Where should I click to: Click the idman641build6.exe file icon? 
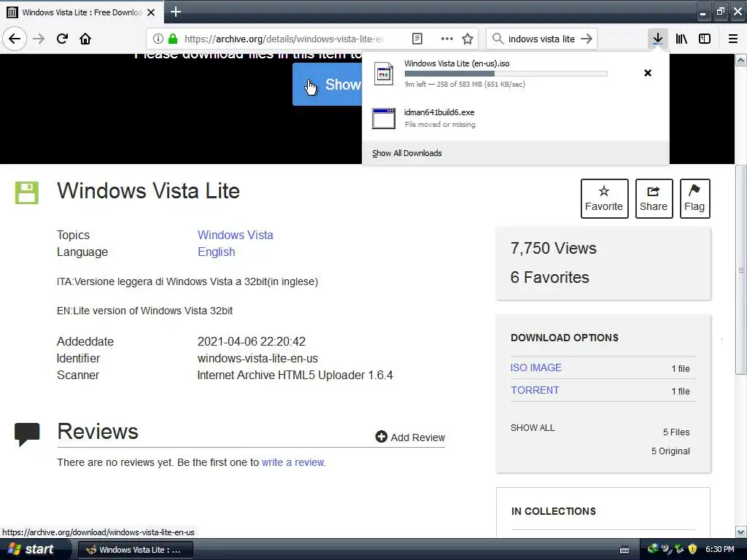tap(384, 118)
